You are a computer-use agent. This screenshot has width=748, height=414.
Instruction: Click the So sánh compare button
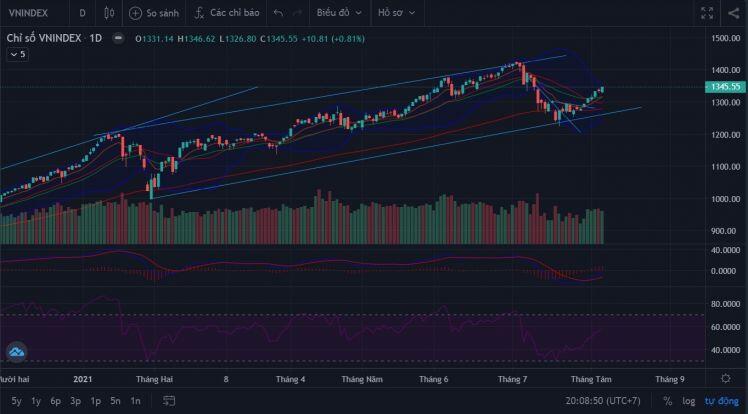(154, 13)
